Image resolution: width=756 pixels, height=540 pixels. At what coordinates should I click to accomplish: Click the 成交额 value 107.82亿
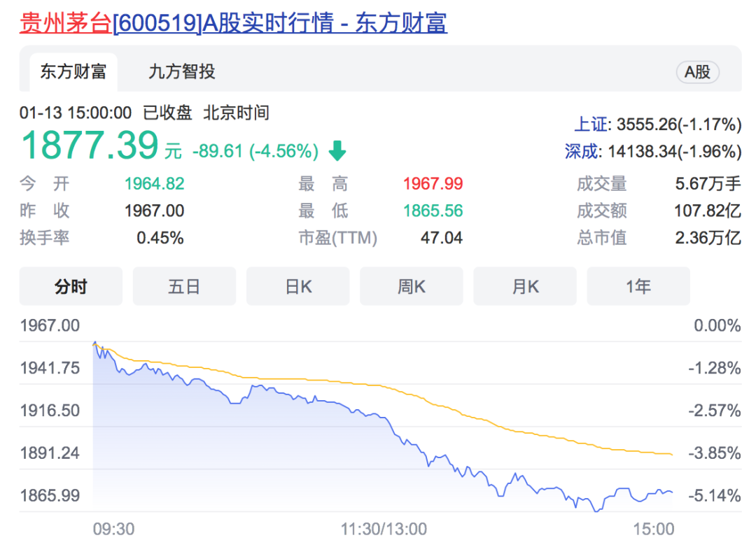(x=707, y=211)
